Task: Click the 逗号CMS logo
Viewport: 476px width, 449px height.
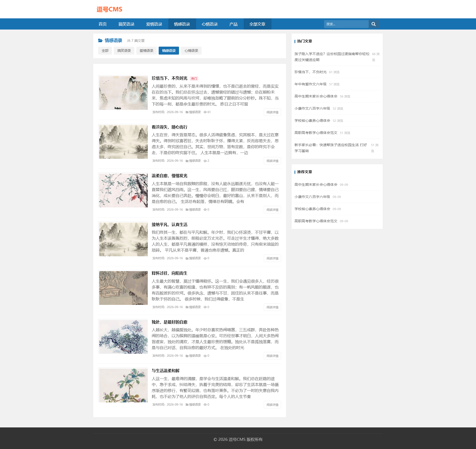Action: pyautogui.click(x=109, y=9)
